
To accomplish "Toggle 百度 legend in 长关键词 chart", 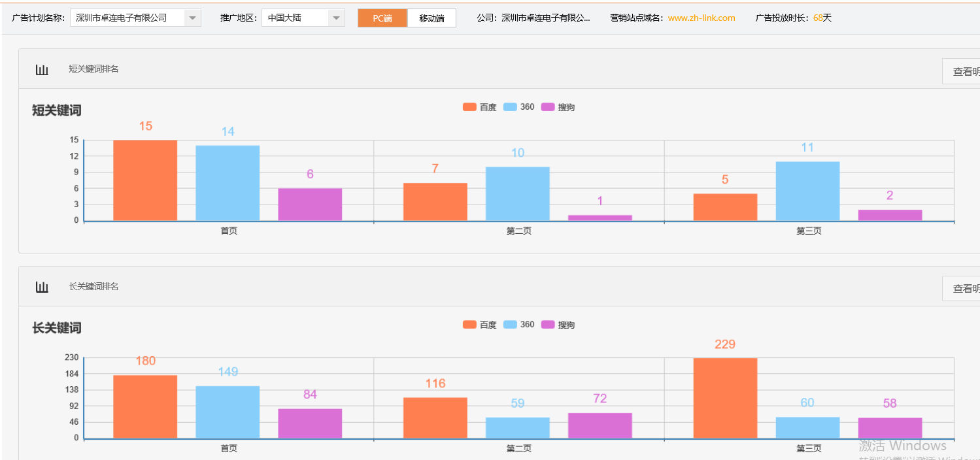I will point(479,325).
